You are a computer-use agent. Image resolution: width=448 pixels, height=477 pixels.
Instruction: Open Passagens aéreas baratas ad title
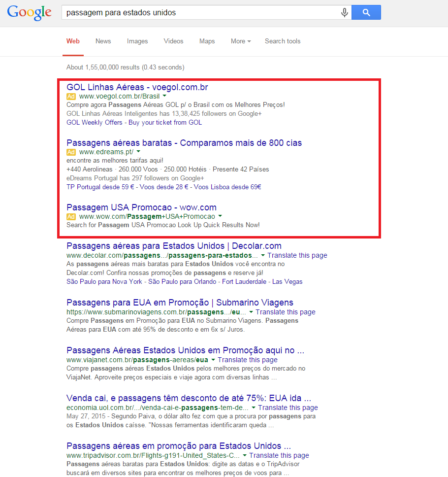point(184,143)
